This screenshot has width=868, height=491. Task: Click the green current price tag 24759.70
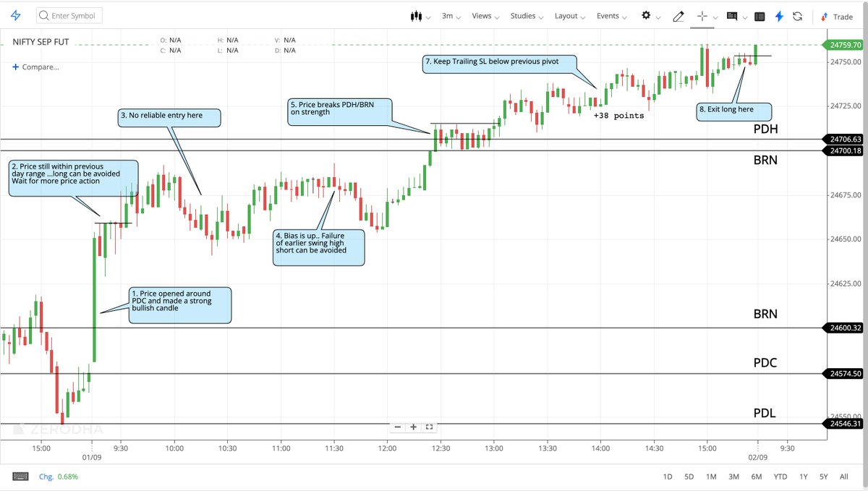pyautogui.click(x=843, y=45)
